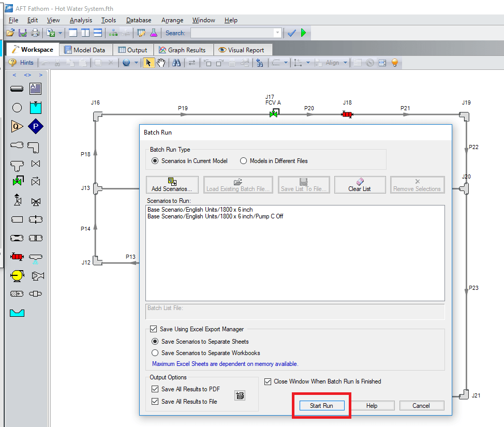This screenshot has height=427, width=504.
Task: Expand the pipe segment tool dropdown arrow
Action: (x=286, y=63)
